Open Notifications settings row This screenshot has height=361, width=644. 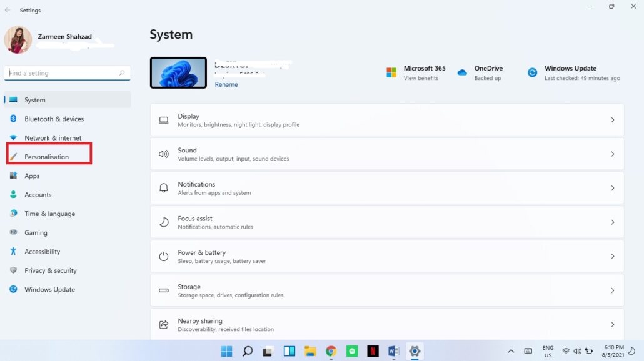[386, 188]
